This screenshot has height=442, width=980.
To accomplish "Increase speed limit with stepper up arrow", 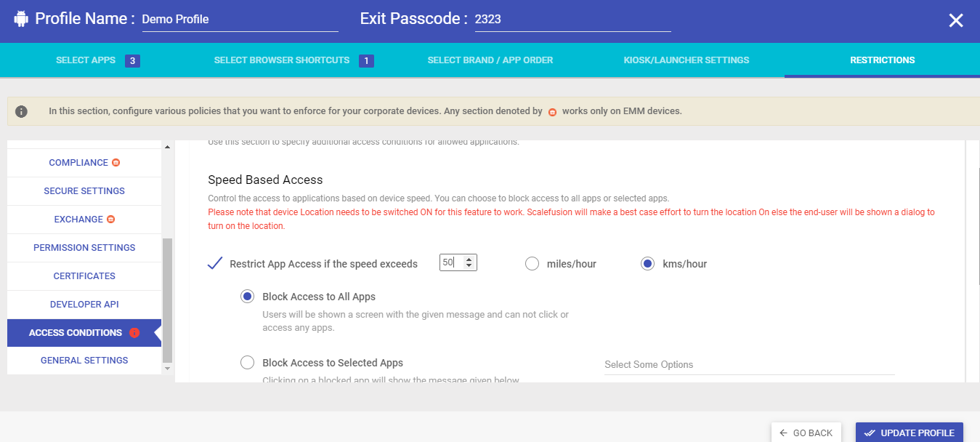I will [469, 260].
